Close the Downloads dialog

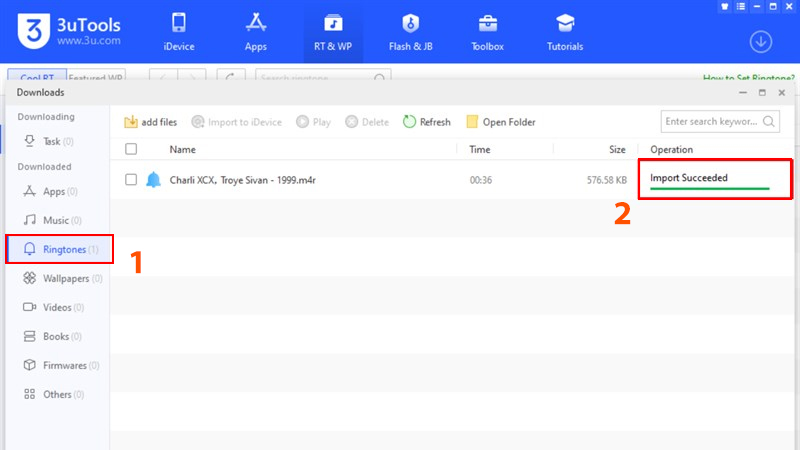click(x=781, y=92)
